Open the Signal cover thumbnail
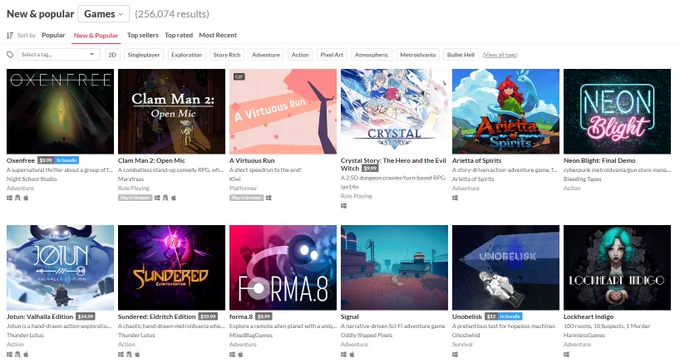The image size is (680, 363). point(394,268)
